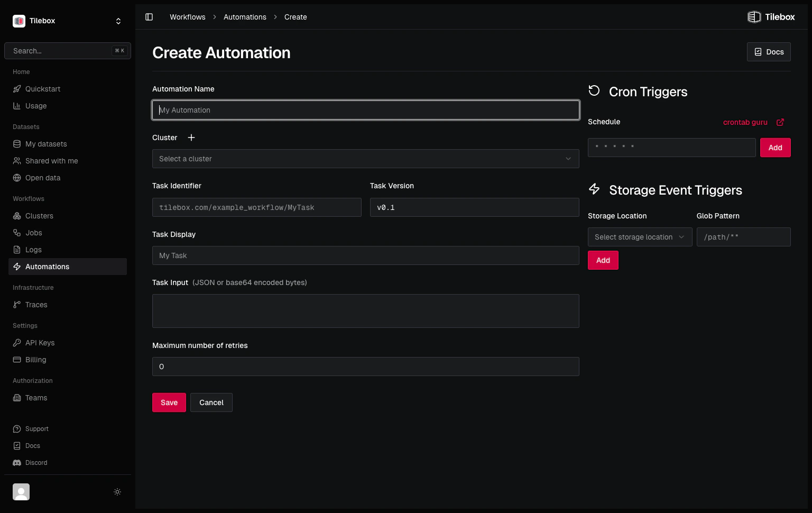The width and height of the screenshot is (812, 513).
Task: Go to Automations breadcrumb
Action: [245, 17]
